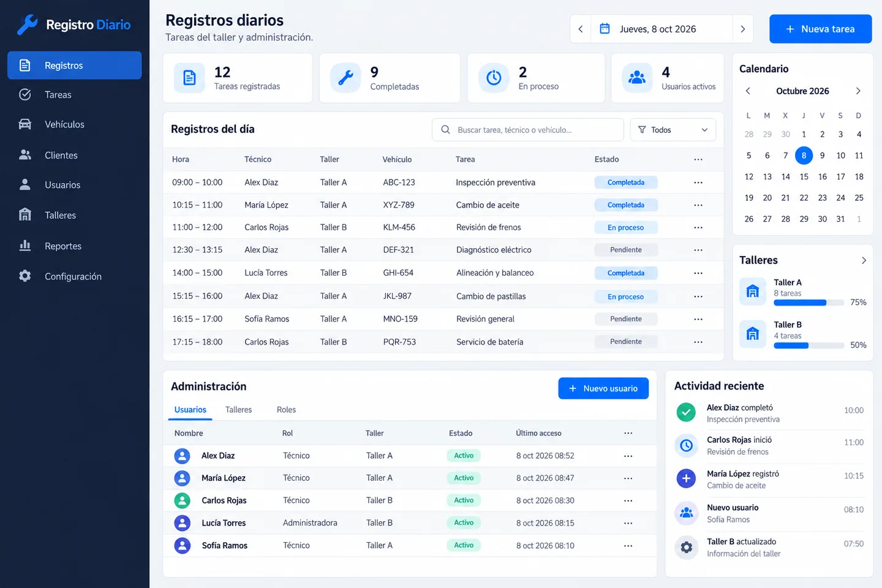Screen dimensions: 882x588
Task: Open options menu for Lucía Torres user
Action: click(x=628, y=523)
